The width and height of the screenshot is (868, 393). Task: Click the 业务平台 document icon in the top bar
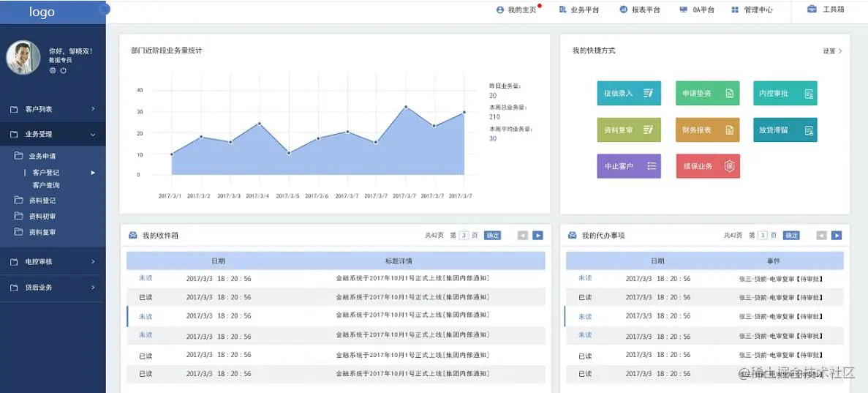click(x=562, y=10)
